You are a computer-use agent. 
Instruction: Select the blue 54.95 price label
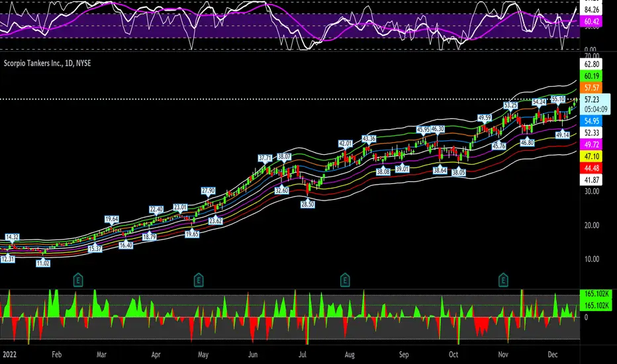point(591,121)
